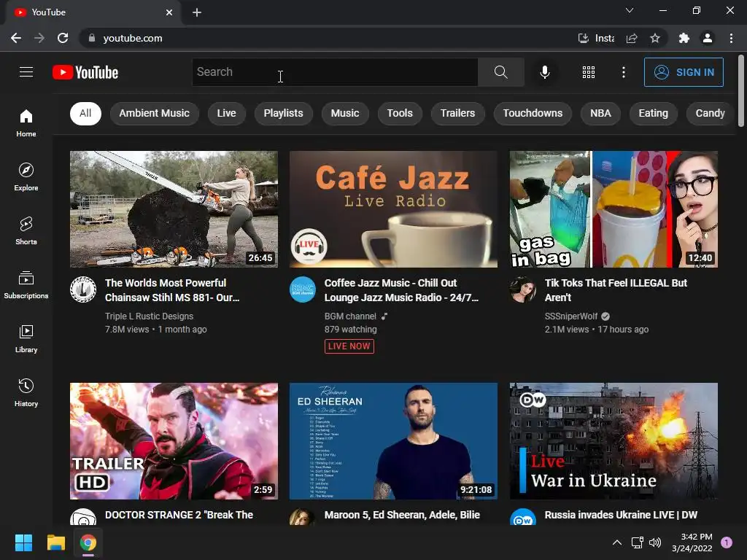This screenshot has width=747, height=560.
Task: Go back in browser
Action: tap(16, 38)
